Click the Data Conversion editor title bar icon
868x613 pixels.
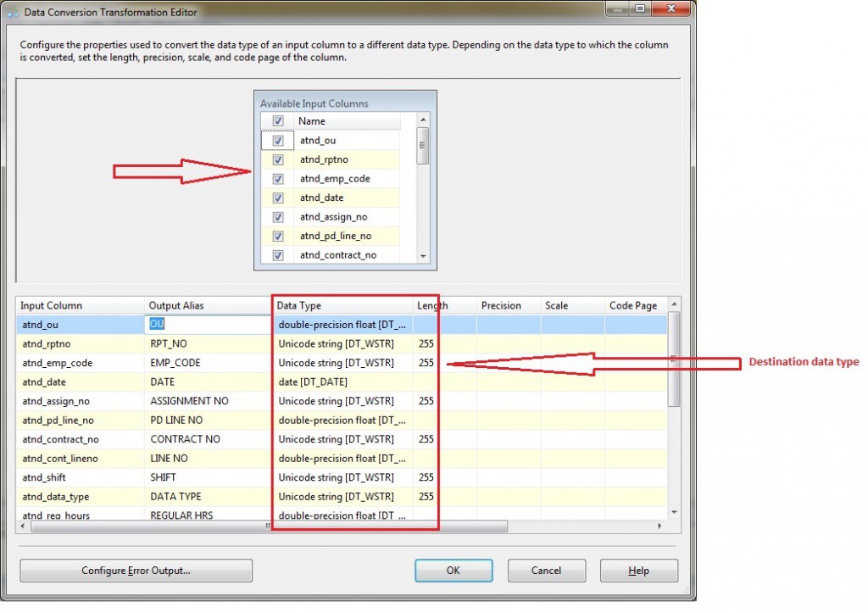coord(11,13)
